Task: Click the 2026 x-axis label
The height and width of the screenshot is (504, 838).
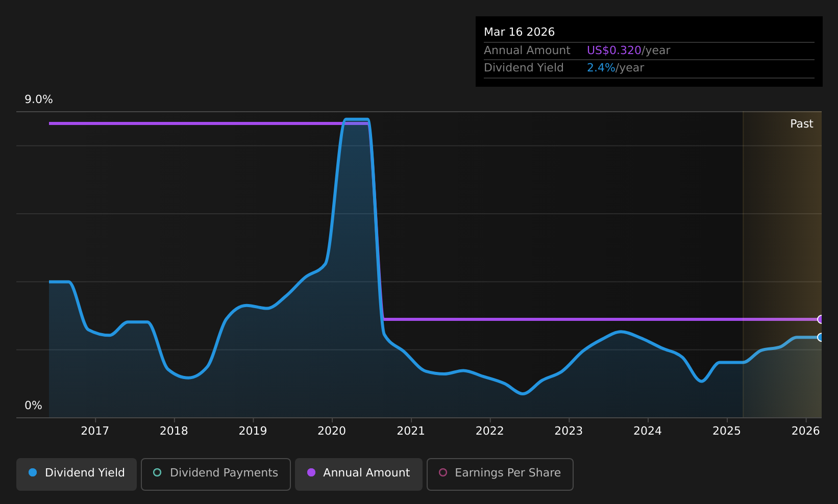Action: (806, 431)
